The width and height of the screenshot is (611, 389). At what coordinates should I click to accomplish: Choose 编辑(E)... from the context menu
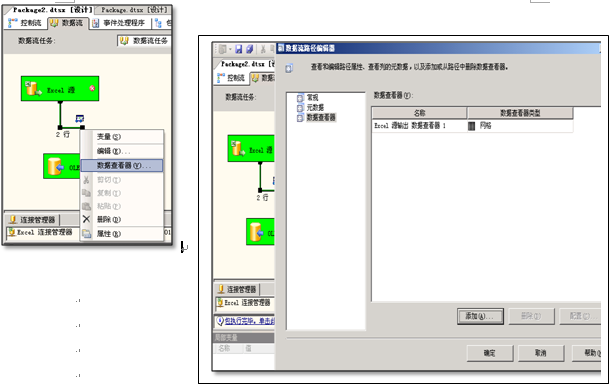(122, 151)
